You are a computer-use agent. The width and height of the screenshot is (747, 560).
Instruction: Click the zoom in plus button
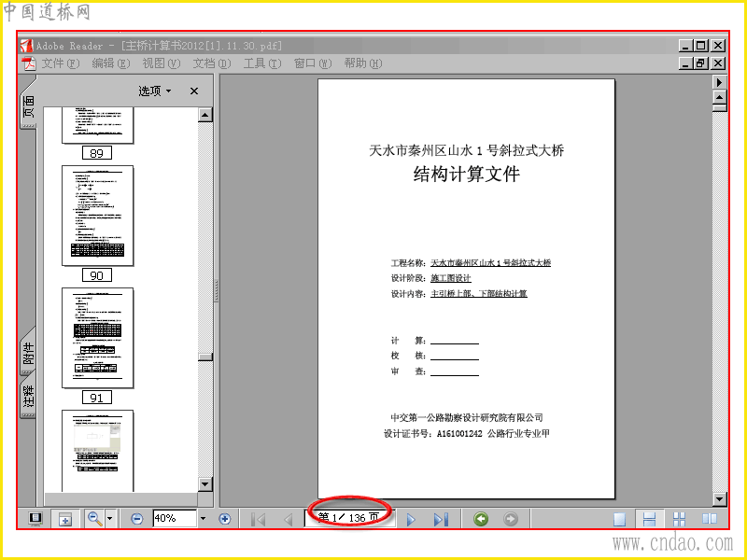point(224,519)
